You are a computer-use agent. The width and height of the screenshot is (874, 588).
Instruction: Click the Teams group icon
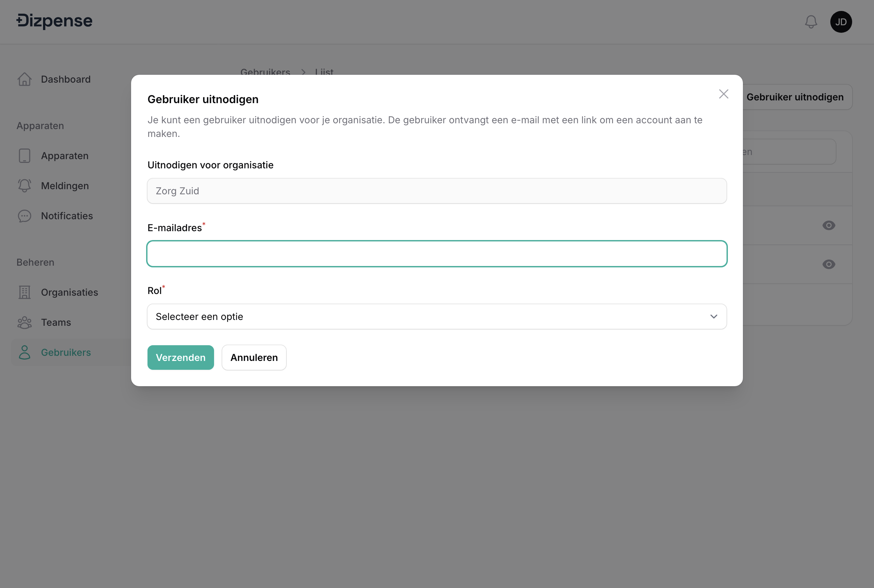(24, 322)
